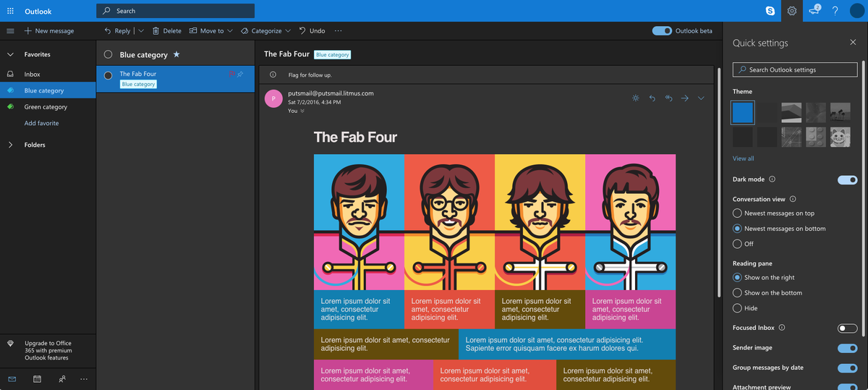Click the reply all arrows in message header
This screenshot has height=390, width=868.
point(668,98)
